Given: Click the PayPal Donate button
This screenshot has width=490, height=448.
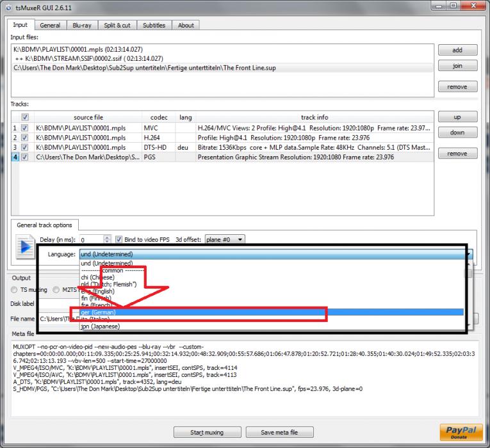Looking at the screenshot, I should coord(461,432).
